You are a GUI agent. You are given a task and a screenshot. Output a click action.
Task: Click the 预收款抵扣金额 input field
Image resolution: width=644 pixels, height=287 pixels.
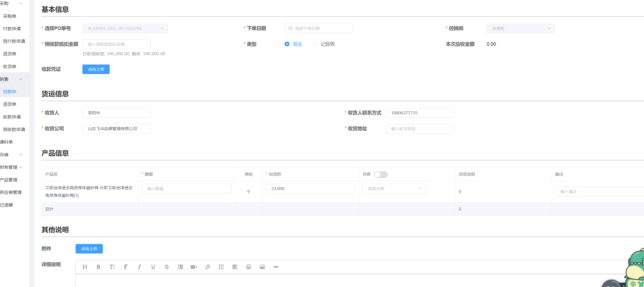pos(116,44)
